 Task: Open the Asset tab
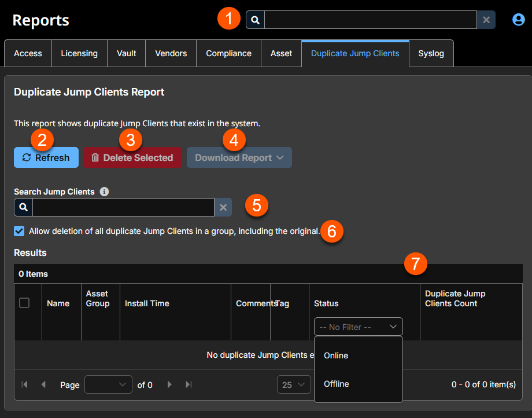click(x=281, y=53)
